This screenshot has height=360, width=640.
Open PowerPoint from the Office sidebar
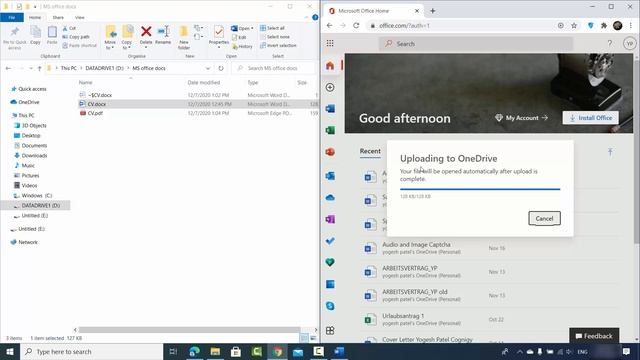[330, 152]
